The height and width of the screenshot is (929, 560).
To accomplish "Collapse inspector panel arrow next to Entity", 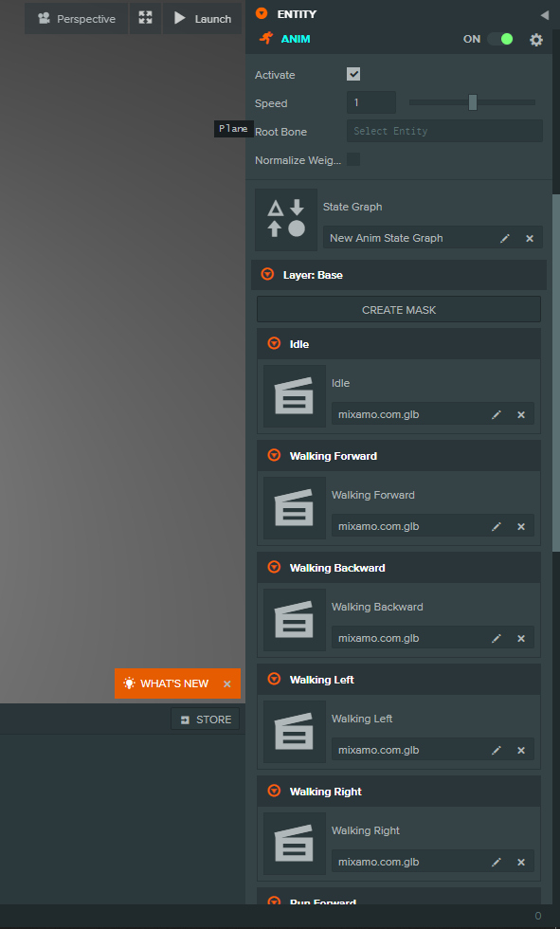I will [x=545, y=15].
